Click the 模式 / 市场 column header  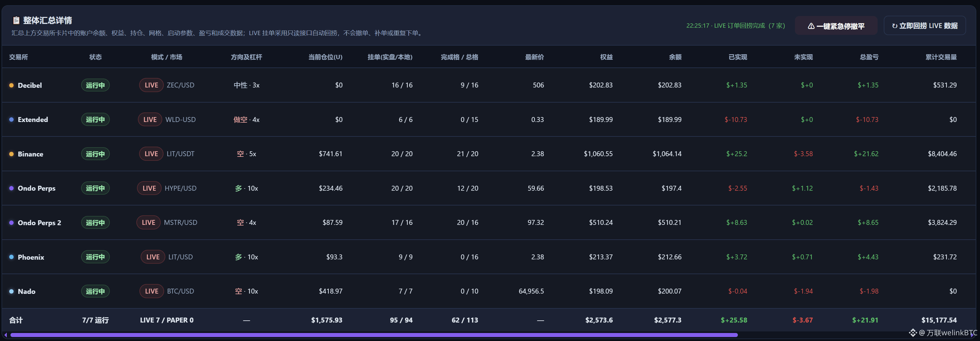click(x=167, y=57)
